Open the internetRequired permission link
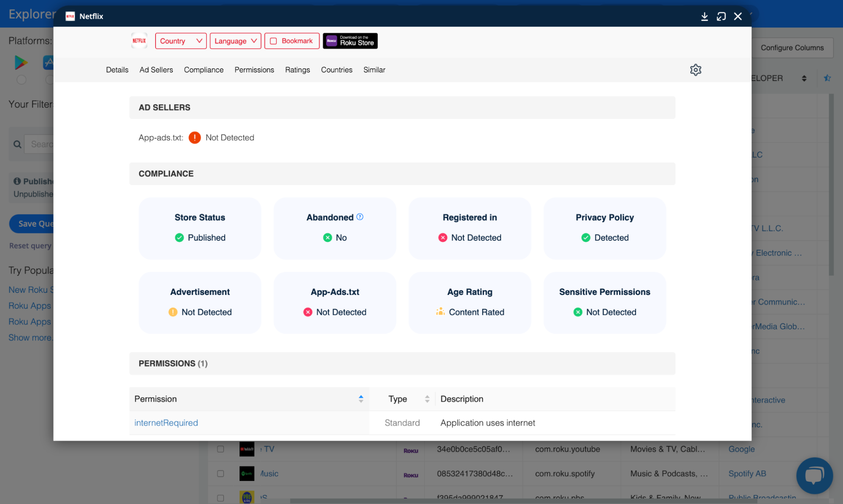The height and width of the screenshot is (504, 843). click(166, 423)
